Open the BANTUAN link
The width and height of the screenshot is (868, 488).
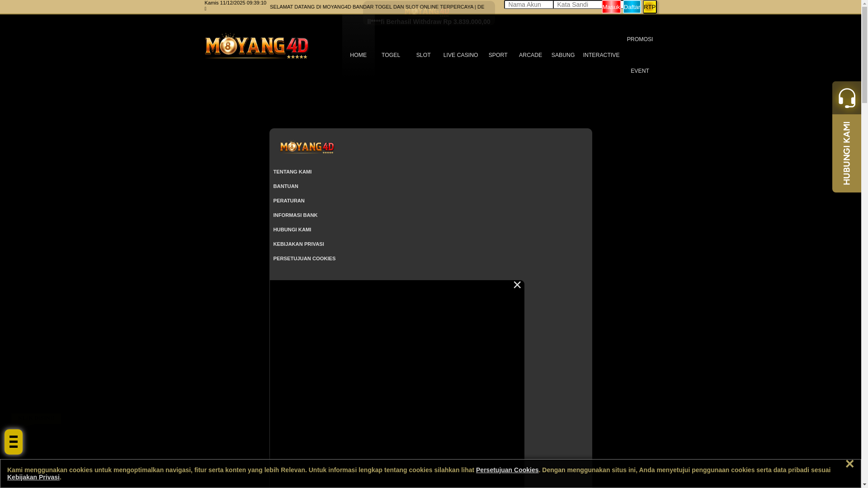(x=286, y=186)
